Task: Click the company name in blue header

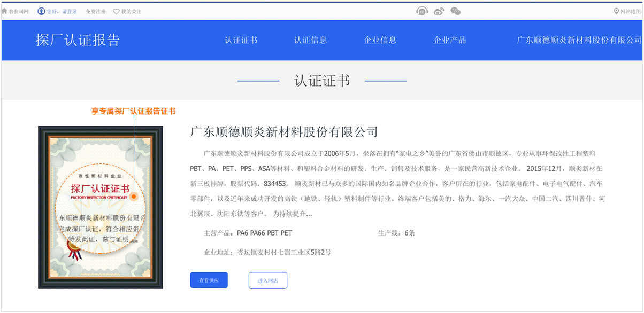Action: click(579, 40)
